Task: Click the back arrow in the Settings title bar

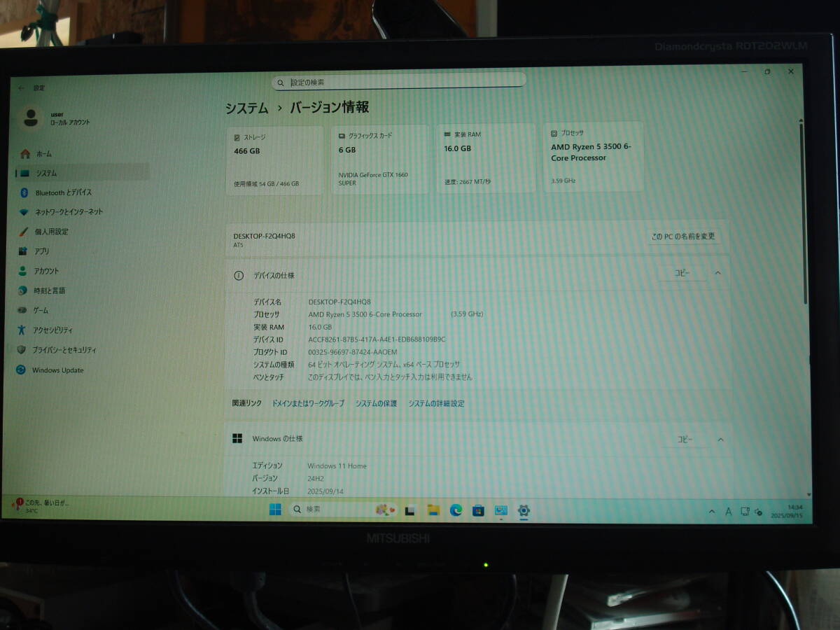Action: pyautogui.click(x=21, y=87)
